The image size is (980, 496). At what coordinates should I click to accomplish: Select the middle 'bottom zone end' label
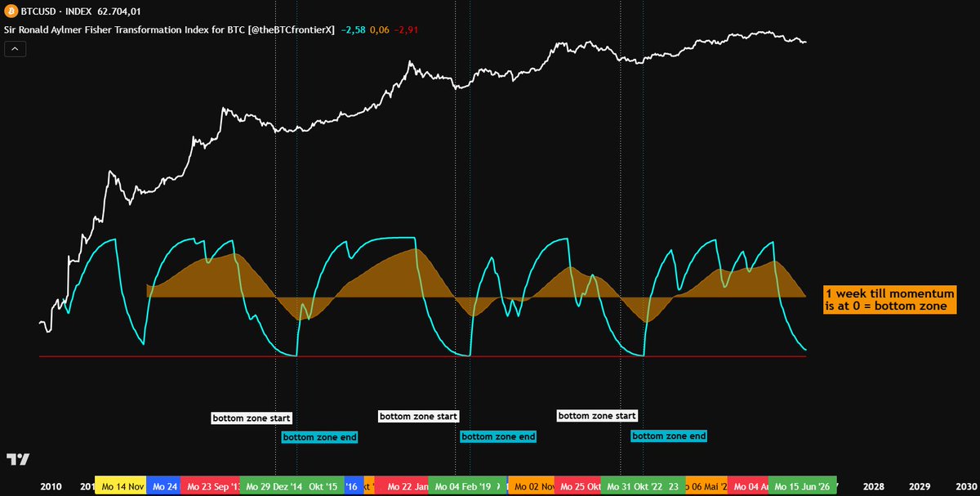pyautogui.click(x=498, y=436)
